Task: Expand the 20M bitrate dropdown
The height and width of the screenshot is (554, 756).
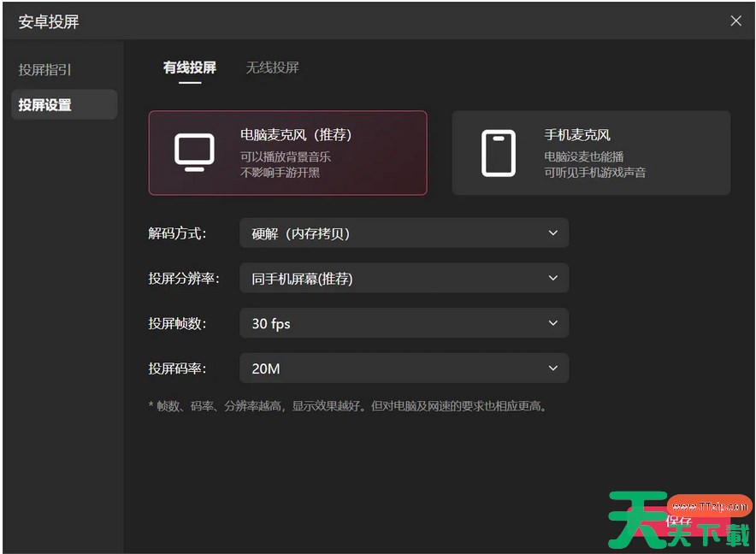Action: tap(404, 368)
